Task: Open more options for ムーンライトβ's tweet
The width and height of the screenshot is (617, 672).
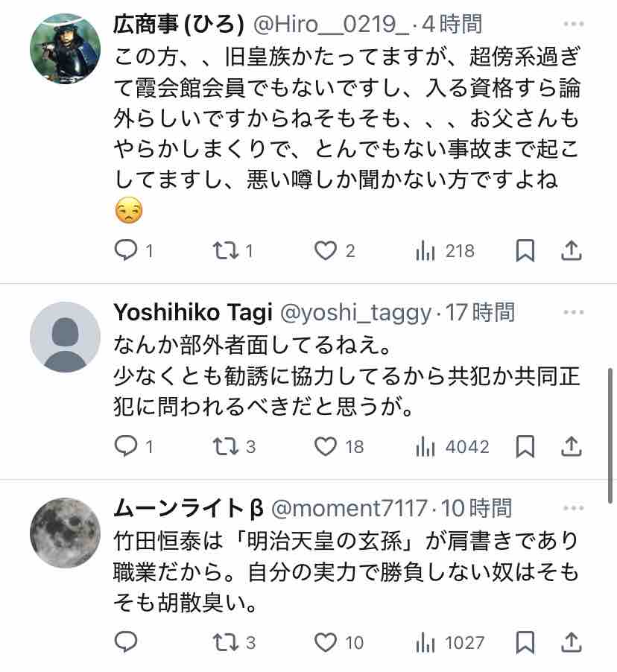Action: point(573,508)
